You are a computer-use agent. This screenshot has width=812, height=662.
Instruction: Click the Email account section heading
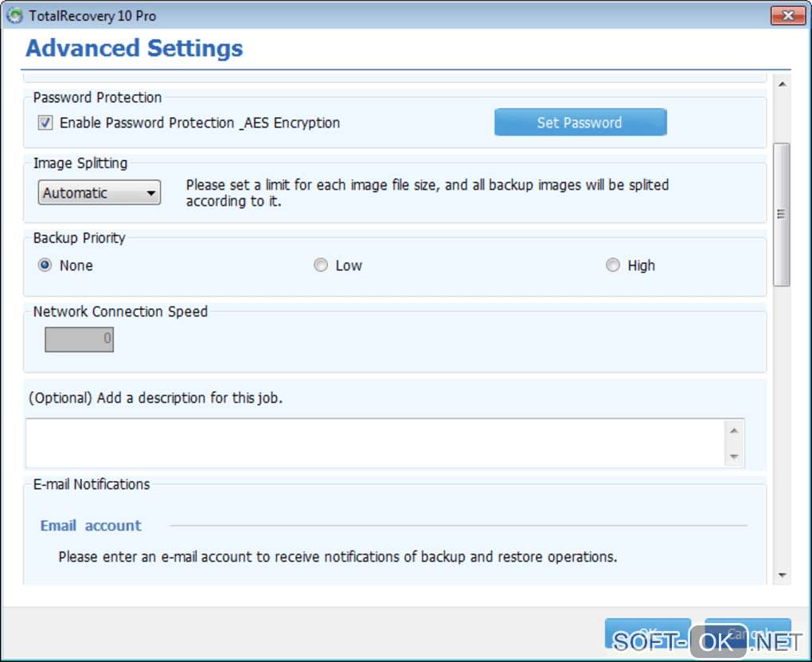(x=91, y=526)
